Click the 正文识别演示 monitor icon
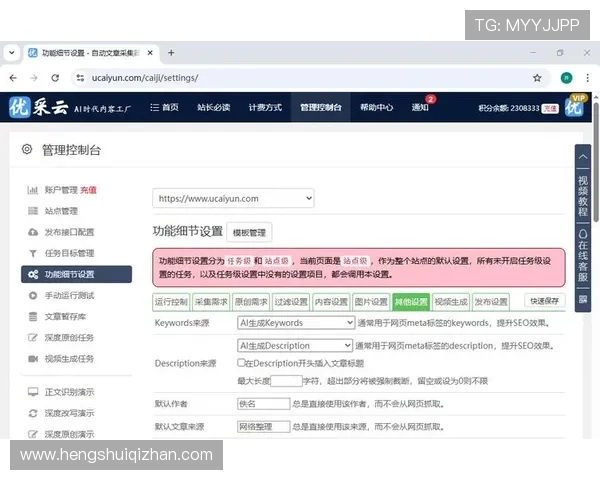Viewport: 600px width, 480px height. [x=33, y=392]
